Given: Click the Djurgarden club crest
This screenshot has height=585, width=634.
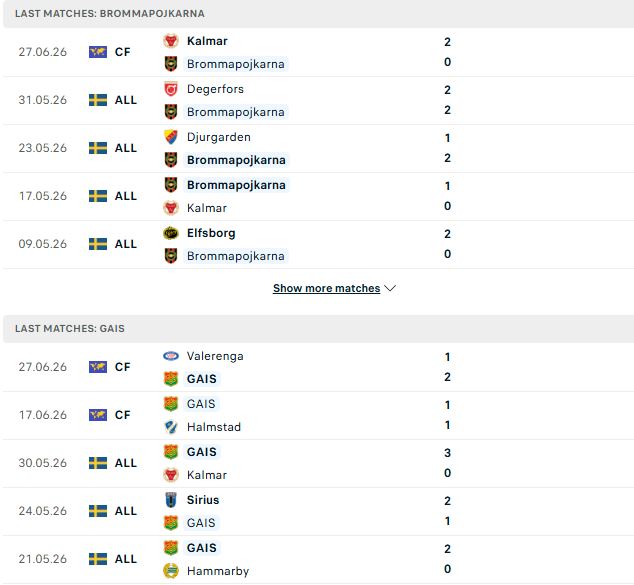Looking at the screenshot, I should 171,137.
